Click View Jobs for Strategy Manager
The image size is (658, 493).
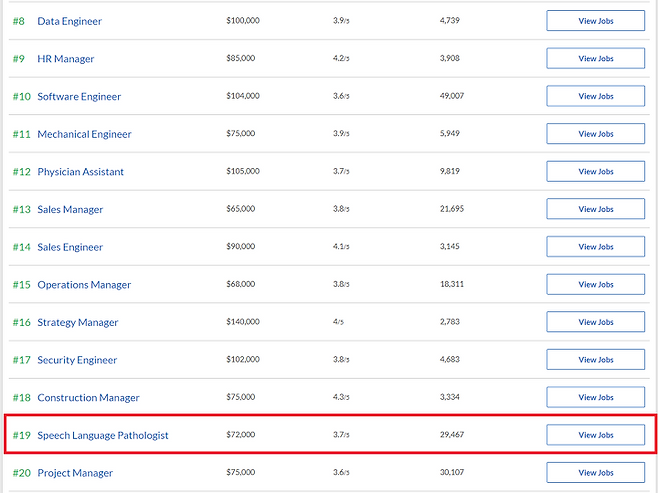(x=595, y=322)
